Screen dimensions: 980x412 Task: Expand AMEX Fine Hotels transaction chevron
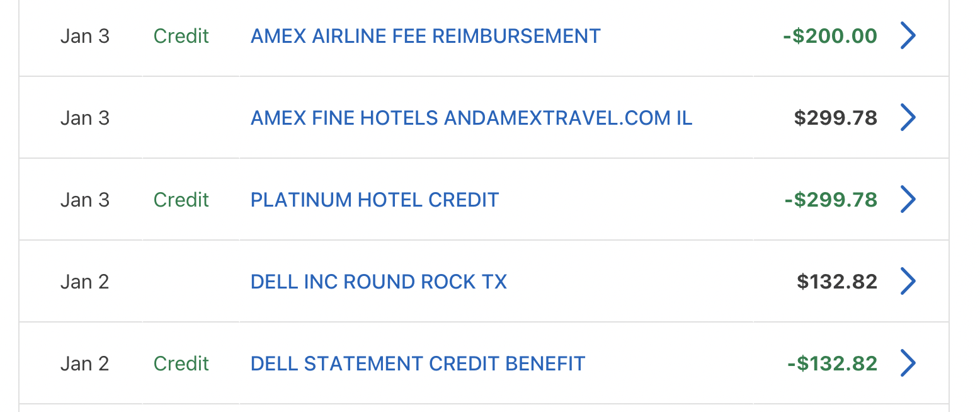[908, 118]
